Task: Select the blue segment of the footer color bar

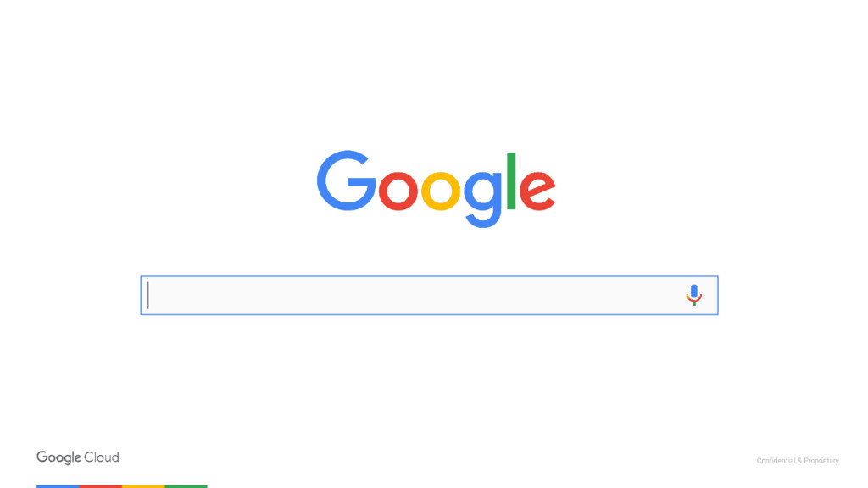Action: 58,486
